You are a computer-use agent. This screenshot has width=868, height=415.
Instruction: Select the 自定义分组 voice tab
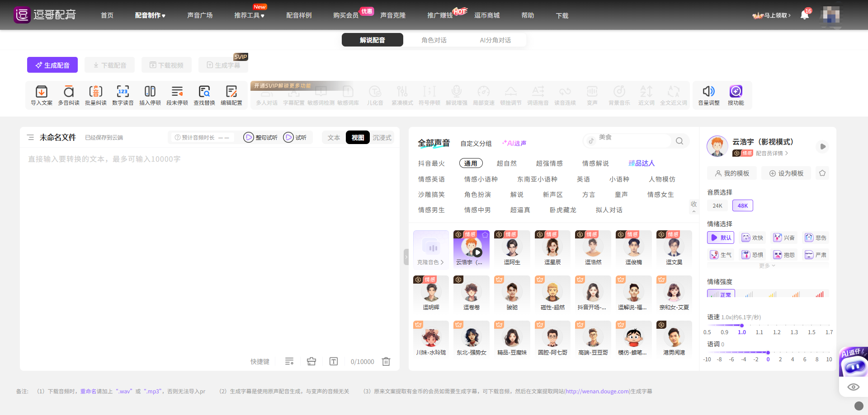pyautogui.click(x=476, y=143)
